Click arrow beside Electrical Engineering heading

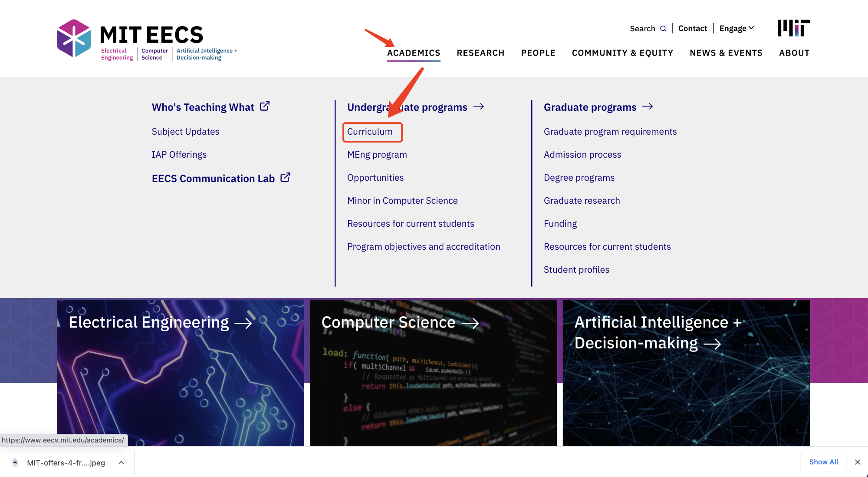tap(243, 323)
